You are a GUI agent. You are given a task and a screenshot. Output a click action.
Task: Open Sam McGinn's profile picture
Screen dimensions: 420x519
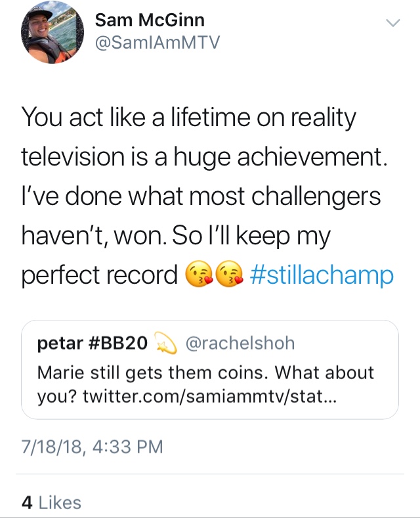click(x=52, y=32)
